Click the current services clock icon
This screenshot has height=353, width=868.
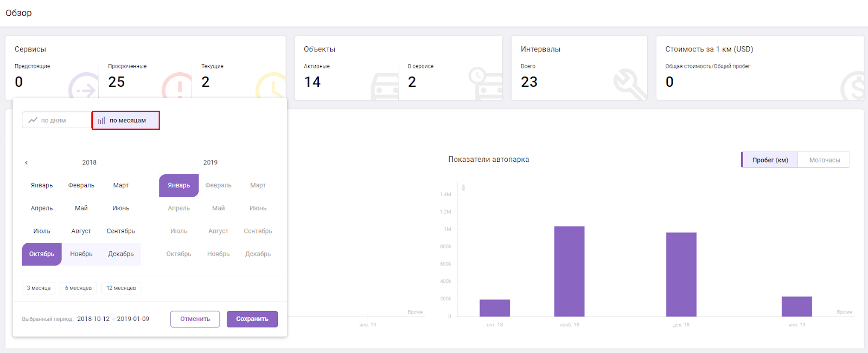pyautogui.click(x=270, y=86)
